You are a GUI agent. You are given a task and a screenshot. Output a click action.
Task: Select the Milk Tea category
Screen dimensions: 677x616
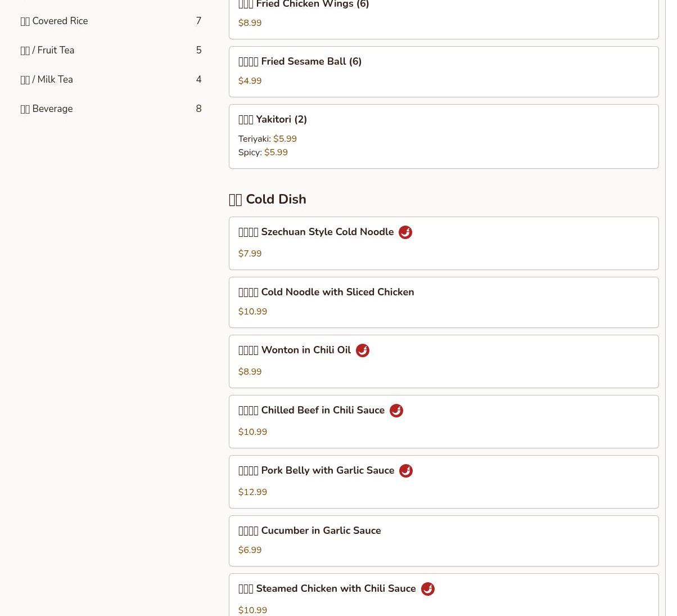[x=111, y=79]
